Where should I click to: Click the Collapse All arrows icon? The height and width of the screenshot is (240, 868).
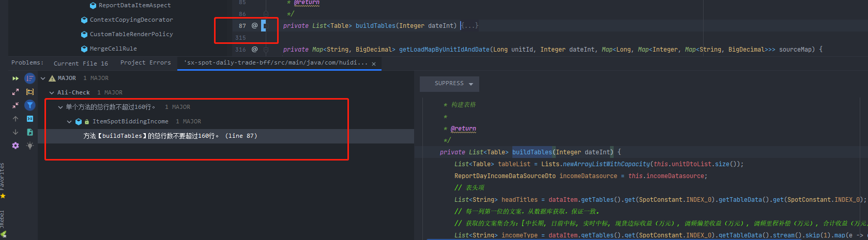pyautogui.click(x=16, y=105)
